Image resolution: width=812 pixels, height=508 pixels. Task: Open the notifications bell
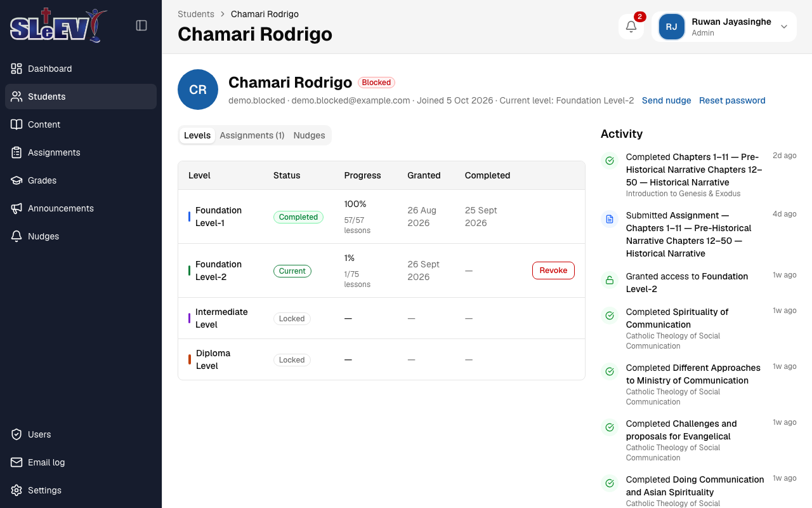[631, 27]
